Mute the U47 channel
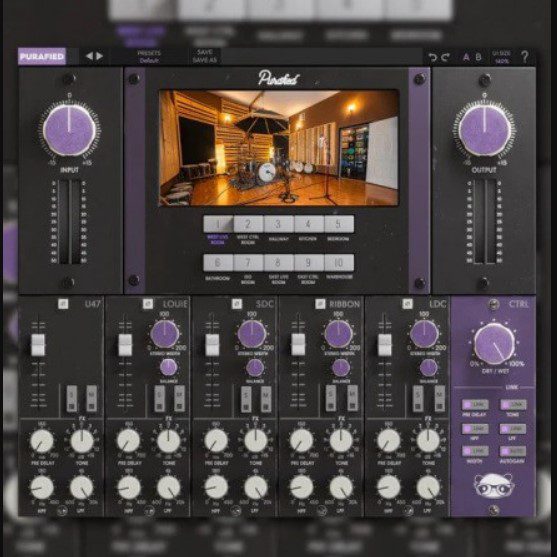 [x=91, y=399]
